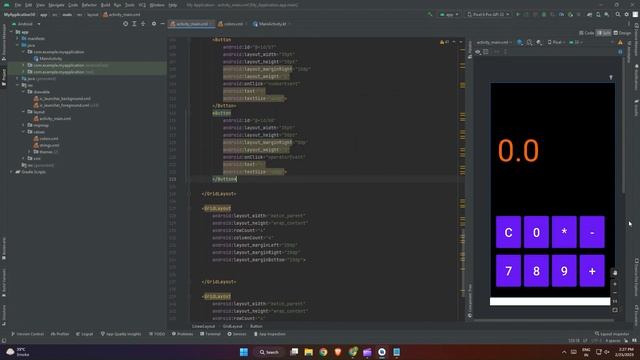Select activity_main.xml in project tree
Screen dimensions: 640x360
click(x=52, y=118)
